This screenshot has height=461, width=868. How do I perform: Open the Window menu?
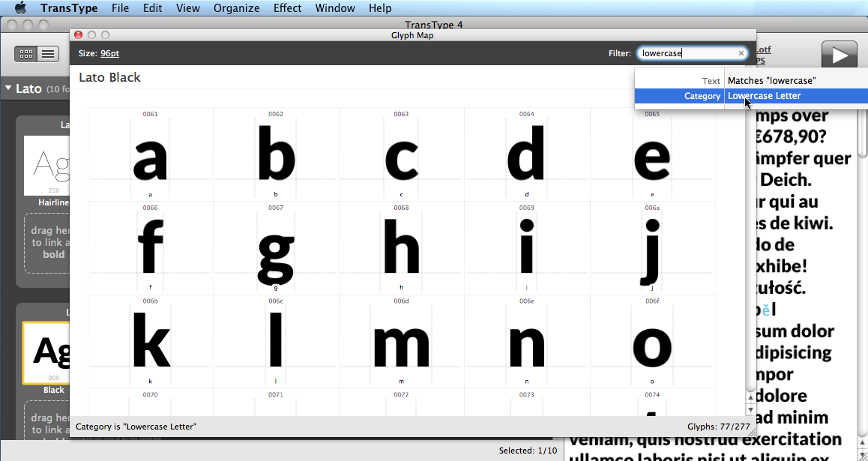pyautogui.click(x=335, y=7)
